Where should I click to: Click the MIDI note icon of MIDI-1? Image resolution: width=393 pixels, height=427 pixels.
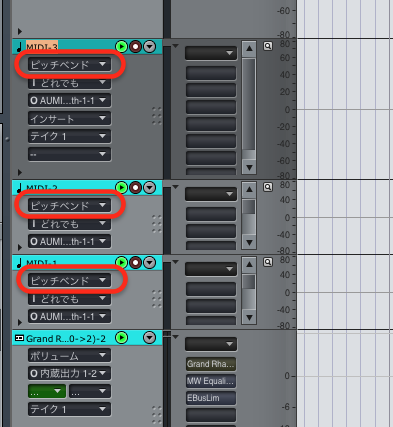pyautogui.click(x=19, y=263)
